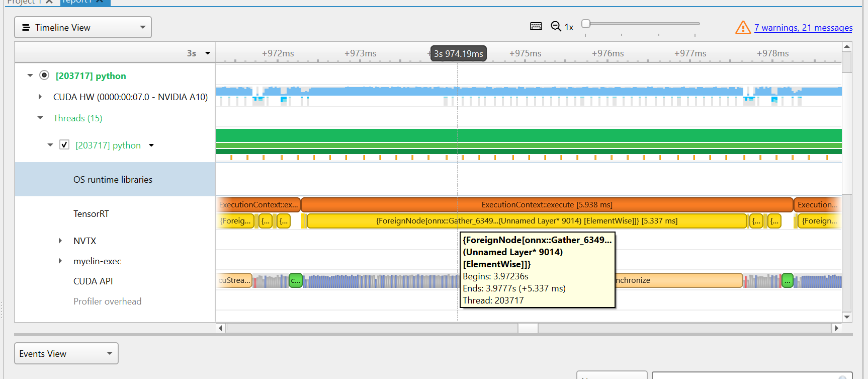Click the zoom magnifier reset icon
Screen dimensions: 868x379
556,26
